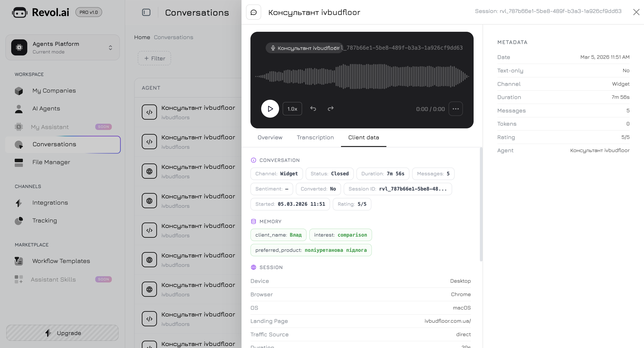The height and width of the screenshot is (348, 644).
Task: Change playback speed via 1.0x control
Action: click(292, 109)
